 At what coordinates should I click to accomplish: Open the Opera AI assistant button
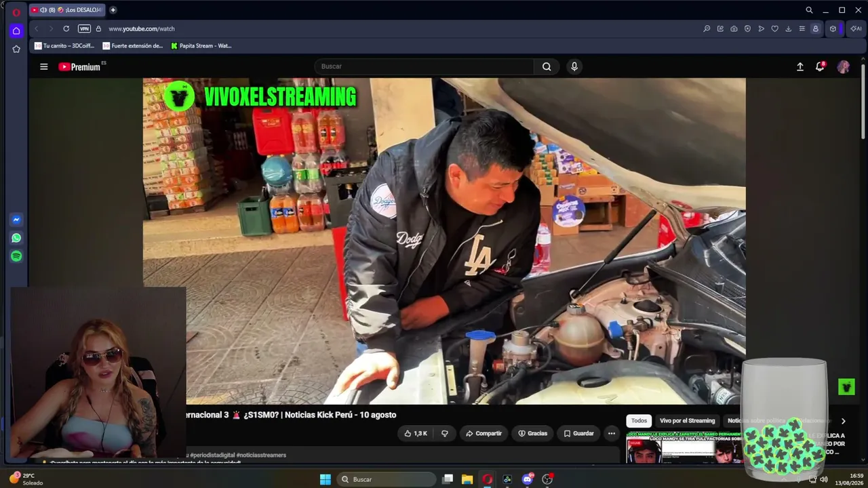point(856,28)
